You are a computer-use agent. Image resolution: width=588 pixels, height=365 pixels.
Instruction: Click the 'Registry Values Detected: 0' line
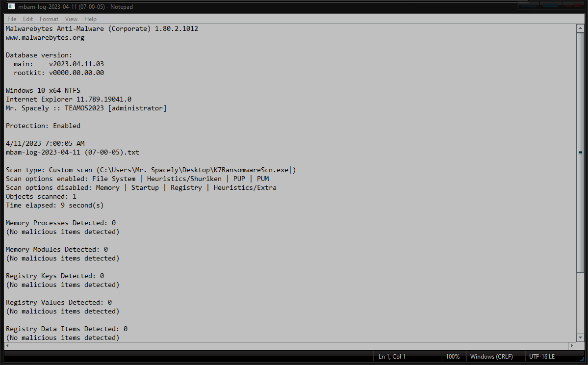pos(59,302)
